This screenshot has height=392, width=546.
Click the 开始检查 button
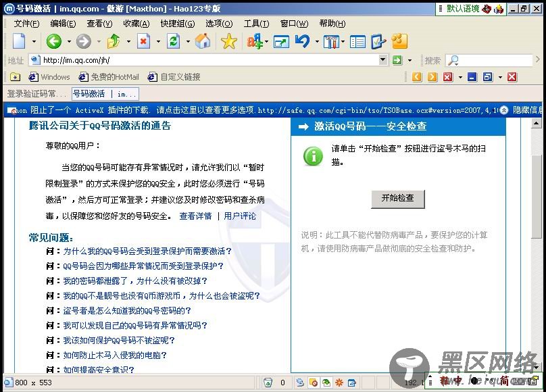tap(397, 199)
